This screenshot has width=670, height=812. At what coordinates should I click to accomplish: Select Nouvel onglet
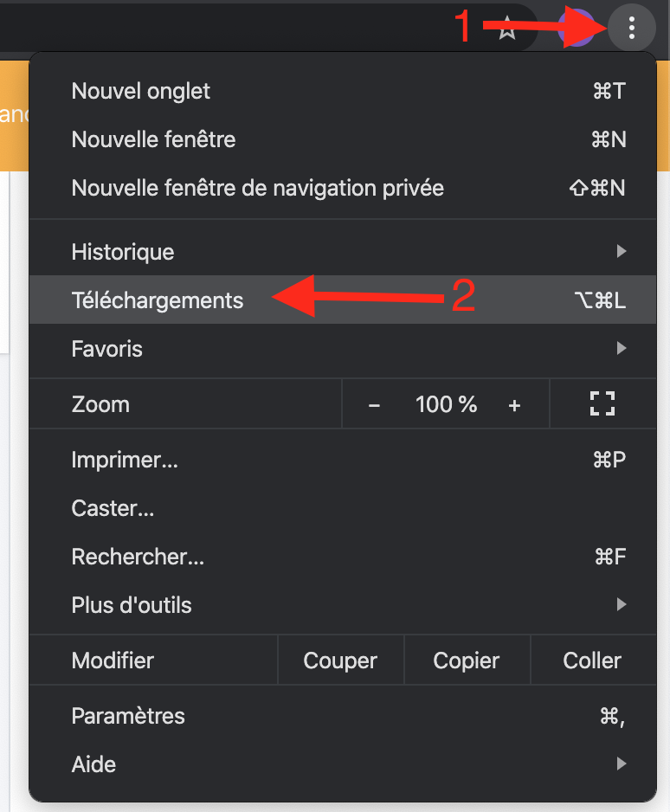(x=141, y=91)
